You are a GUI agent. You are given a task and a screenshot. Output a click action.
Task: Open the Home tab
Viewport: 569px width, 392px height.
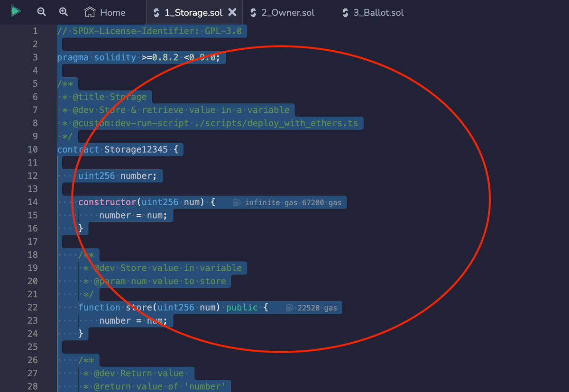(104, 12)
